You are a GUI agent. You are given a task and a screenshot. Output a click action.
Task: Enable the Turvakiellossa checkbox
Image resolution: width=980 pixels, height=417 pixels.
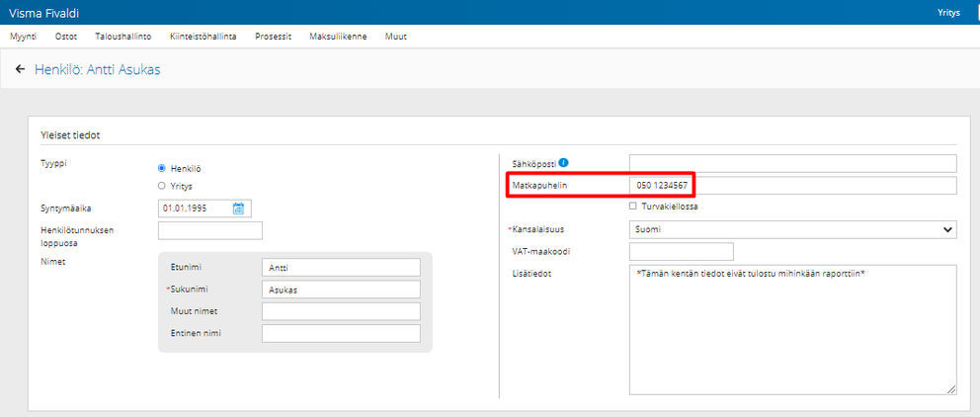pyautogui.click(x=633, y=206)
